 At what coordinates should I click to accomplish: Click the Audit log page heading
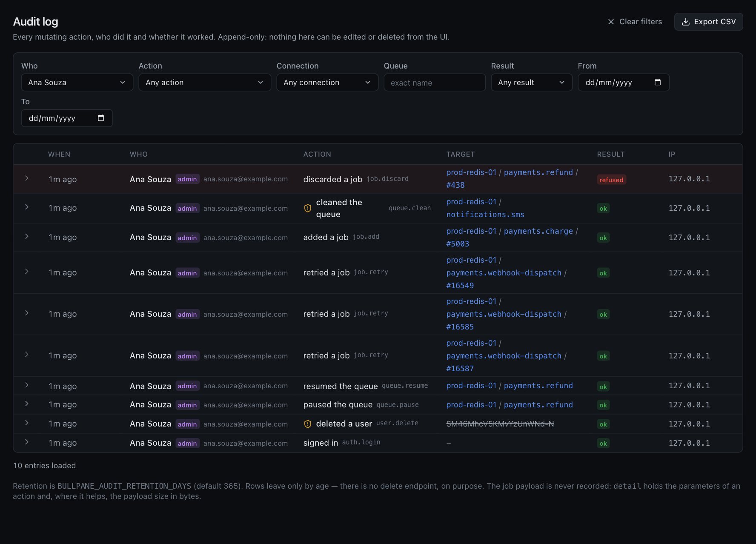(36, 22)
